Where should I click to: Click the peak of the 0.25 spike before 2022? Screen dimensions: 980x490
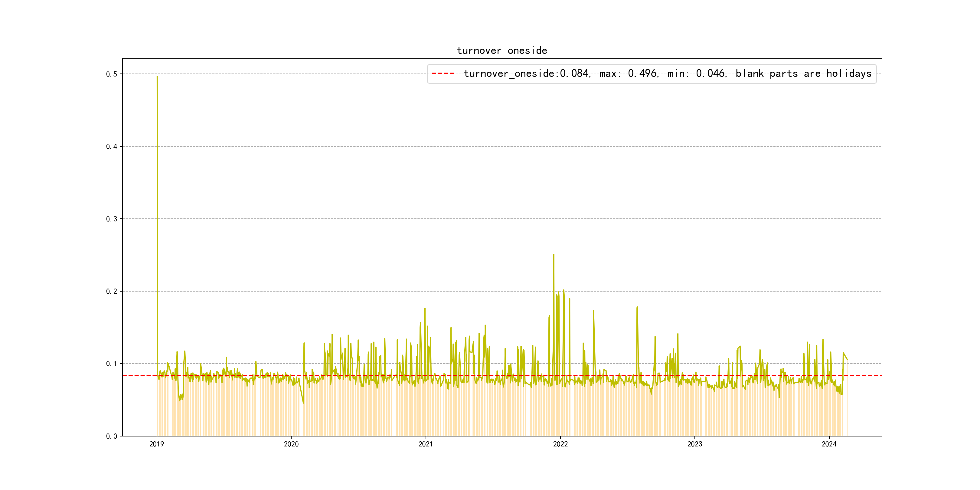point(554,255)
